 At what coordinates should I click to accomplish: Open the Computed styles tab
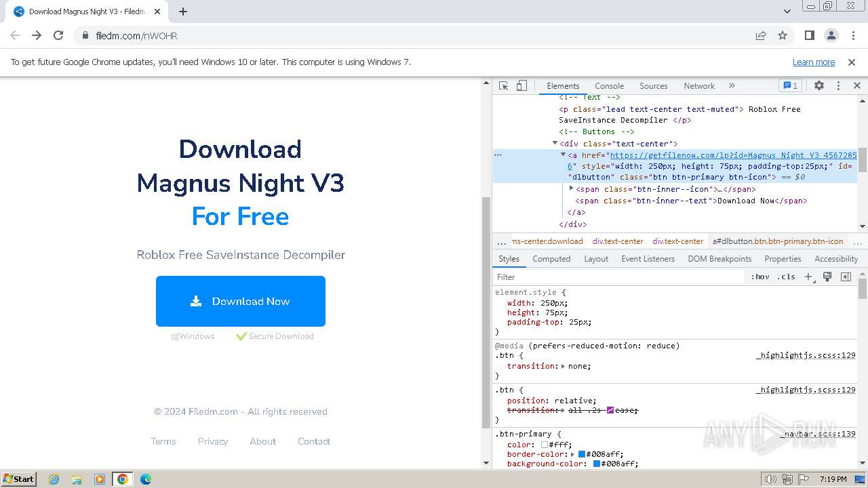551,259
